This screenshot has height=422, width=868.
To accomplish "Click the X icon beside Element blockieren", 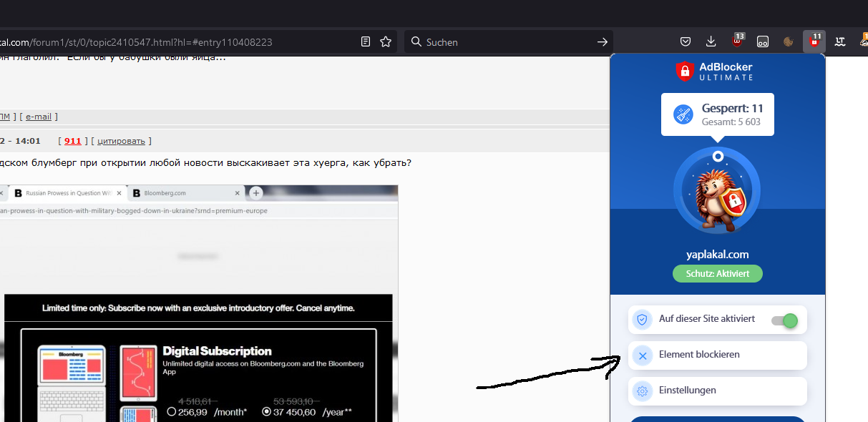I will coord(643,355).
